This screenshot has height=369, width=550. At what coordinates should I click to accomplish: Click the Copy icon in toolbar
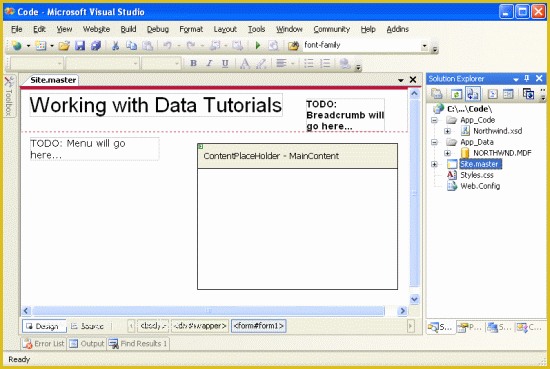(x=132, y=46)
